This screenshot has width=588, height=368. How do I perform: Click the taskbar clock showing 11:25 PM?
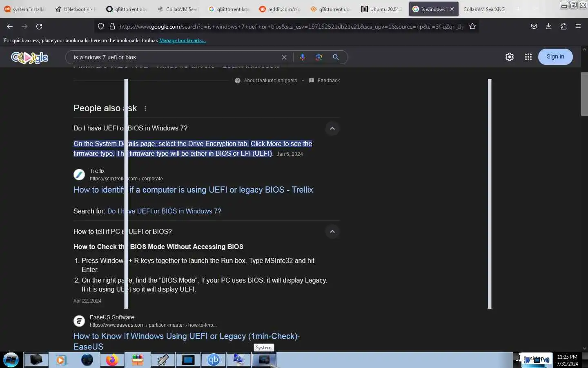tap(567, 360)
